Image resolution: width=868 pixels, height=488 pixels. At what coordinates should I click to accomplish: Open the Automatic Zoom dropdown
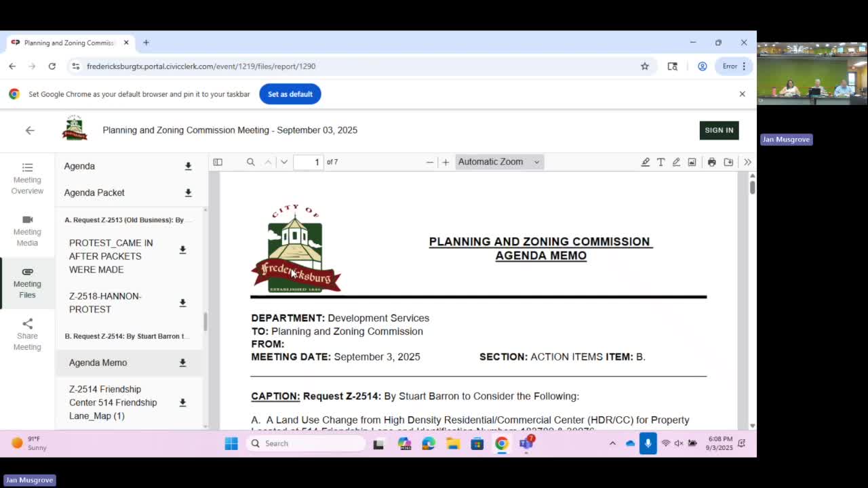pyautogui.click(x=499, y=161)
